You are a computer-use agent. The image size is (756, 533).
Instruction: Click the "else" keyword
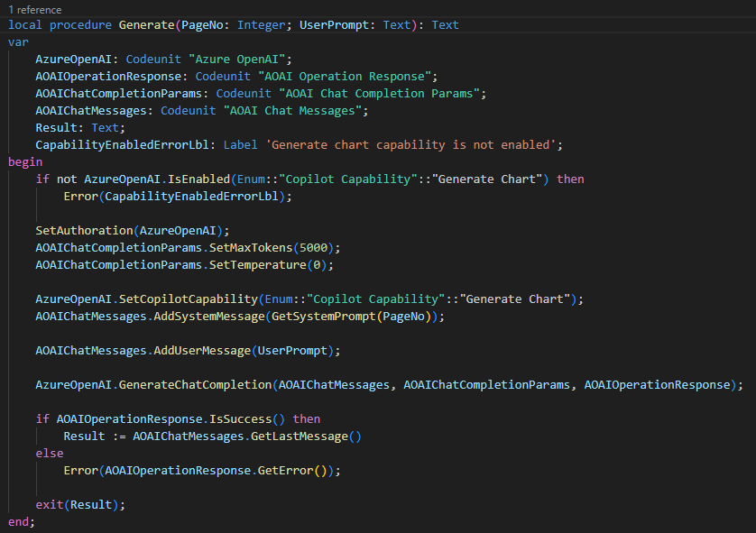coord(50,454)
